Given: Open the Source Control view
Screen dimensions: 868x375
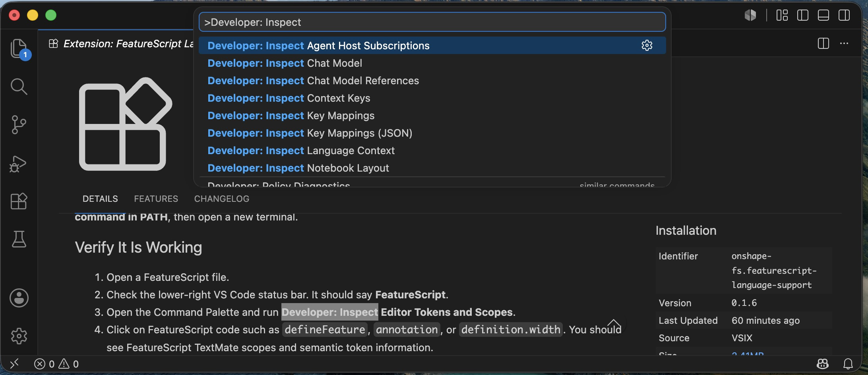Looking at the screenshot, I should click(x=19, y=124).
